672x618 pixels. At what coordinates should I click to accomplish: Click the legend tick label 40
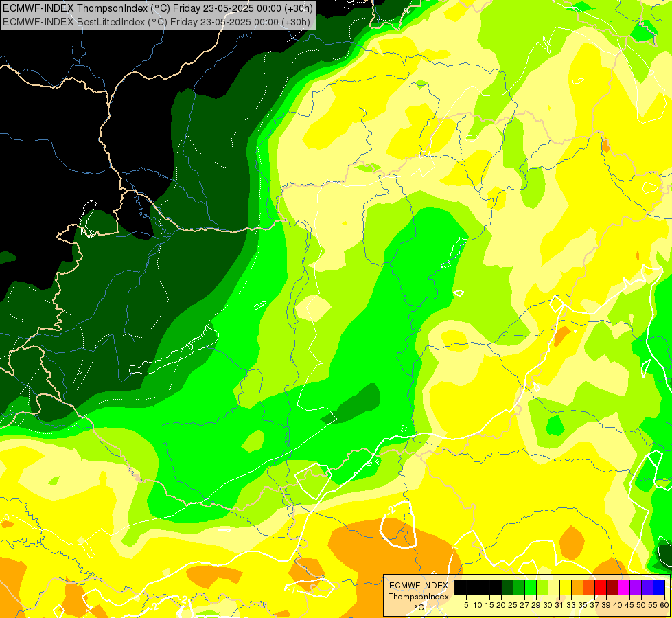[x=618, y=605]
